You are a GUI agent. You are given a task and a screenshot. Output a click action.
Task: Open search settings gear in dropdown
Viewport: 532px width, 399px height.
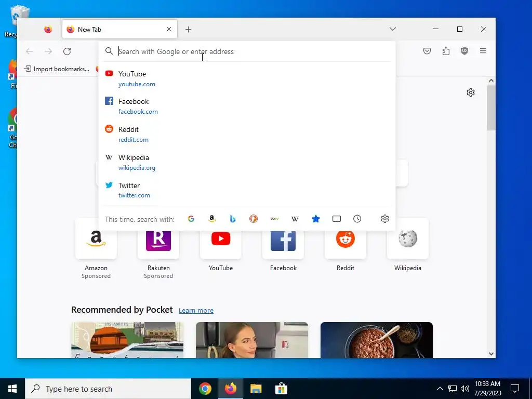click(385, 219)
